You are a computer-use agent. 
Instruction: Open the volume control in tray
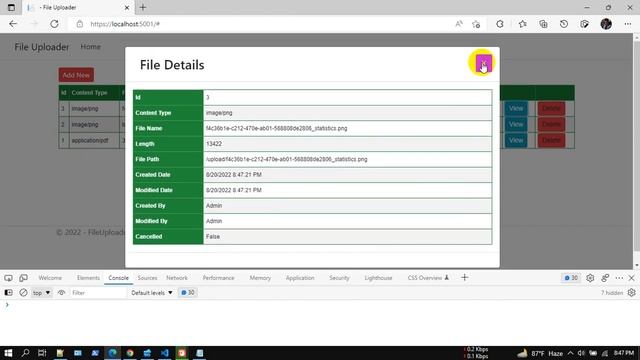pos(581,353)
